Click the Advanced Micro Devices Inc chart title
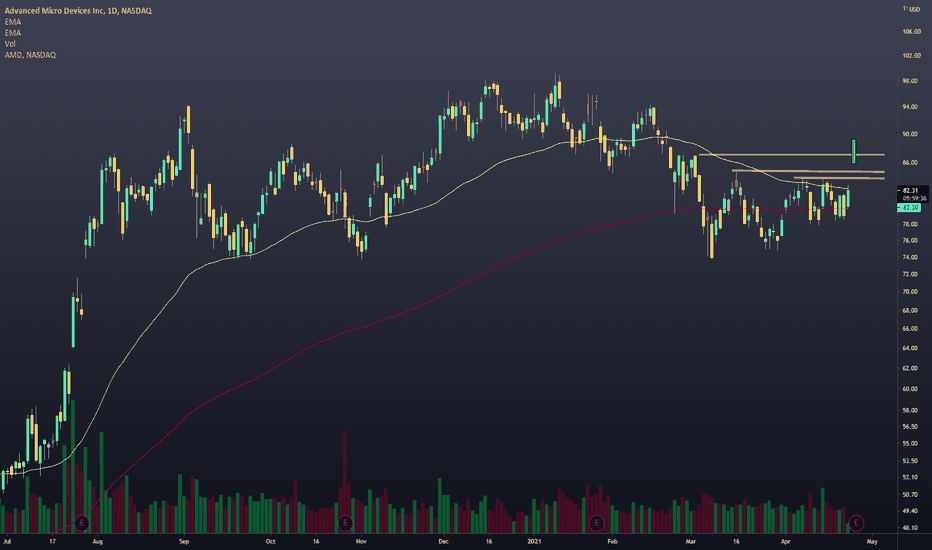932x550 pixels. [78, 11]
